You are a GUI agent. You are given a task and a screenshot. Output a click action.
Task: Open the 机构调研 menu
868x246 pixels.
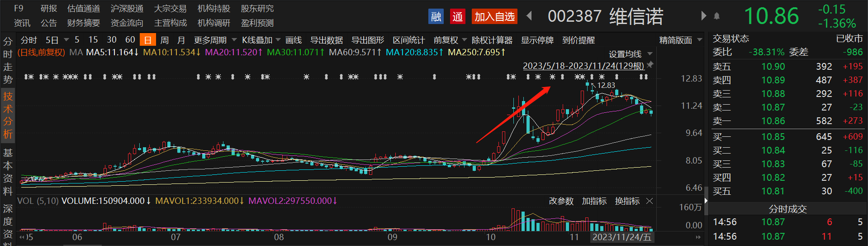tap(214, 23)
